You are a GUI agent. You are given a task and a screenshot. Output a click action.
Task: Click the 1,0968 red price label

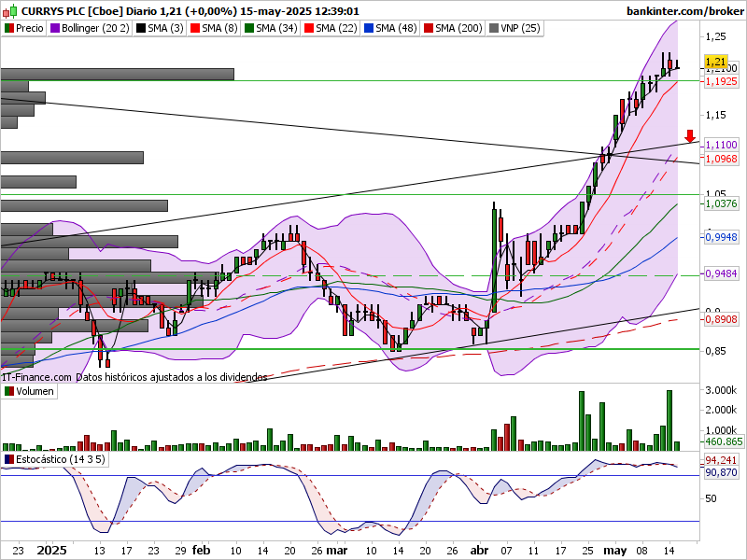click(721, 159)
